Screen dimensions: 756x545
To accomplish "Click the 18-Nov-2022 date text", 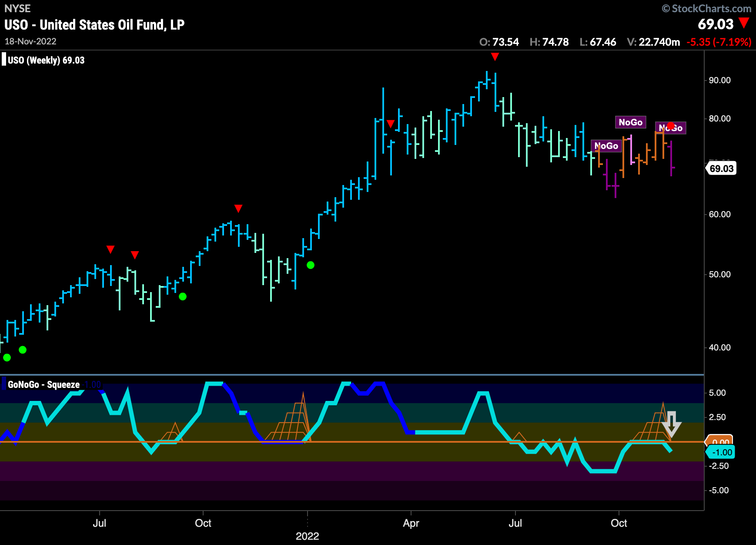I will [x=30, y=41].
